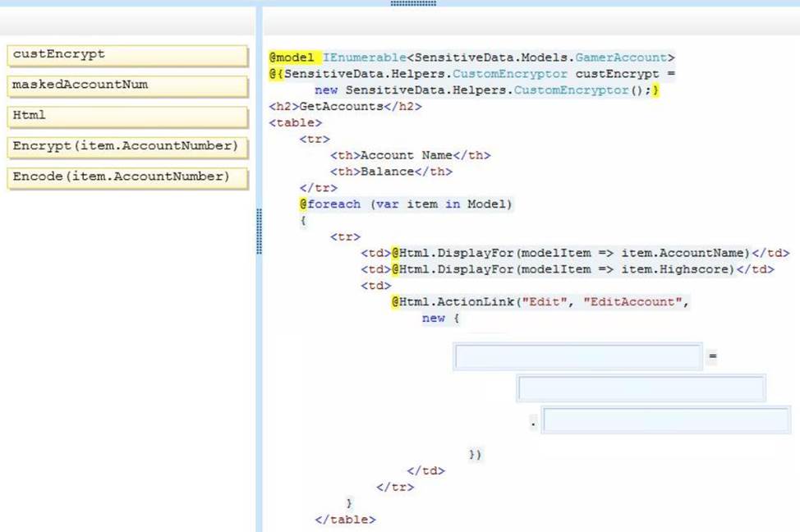
Task: Choose the Encrypt(item.AccountNumber) snippet
Action: (127, 148)
